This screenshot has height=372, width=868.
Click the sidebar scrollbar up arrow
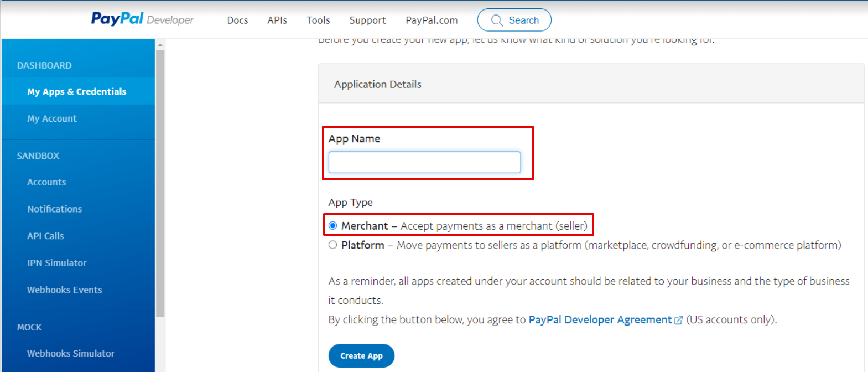pos(160,45)
